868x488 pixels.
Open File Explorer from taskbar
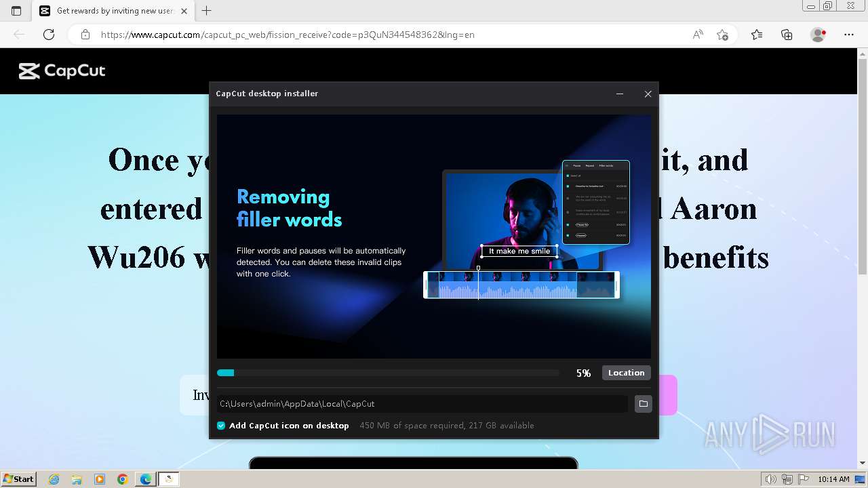pyautogui.click(x=77, y=479)
